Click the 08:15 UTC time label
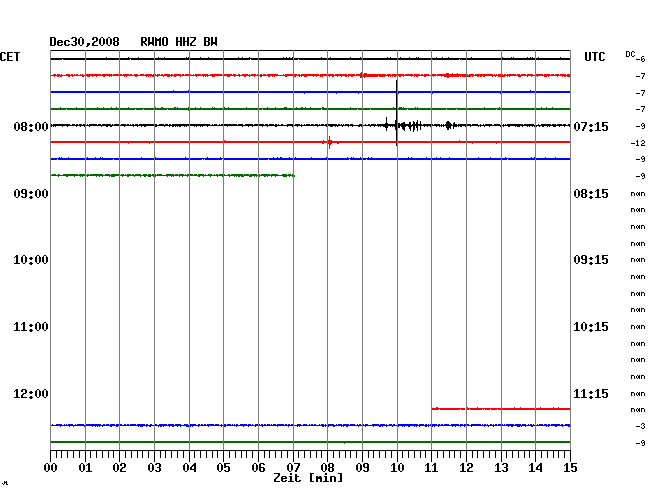This screenshot has width=650, height=494. tap(591, 194)
